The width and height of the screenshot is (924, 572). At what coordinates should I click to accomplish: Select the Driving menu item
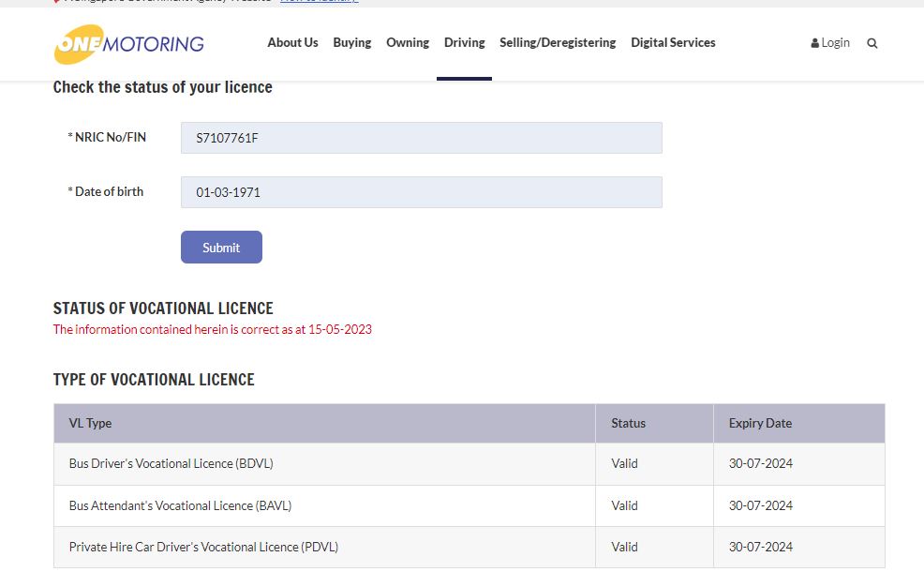point(464,42)
